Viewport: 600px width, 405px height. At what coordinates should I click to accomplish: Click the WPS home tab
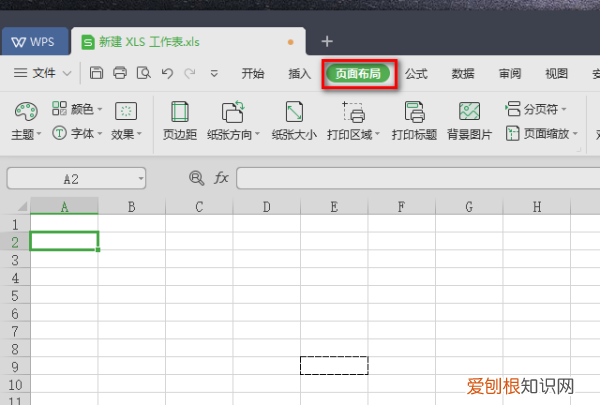pos(34,41)
